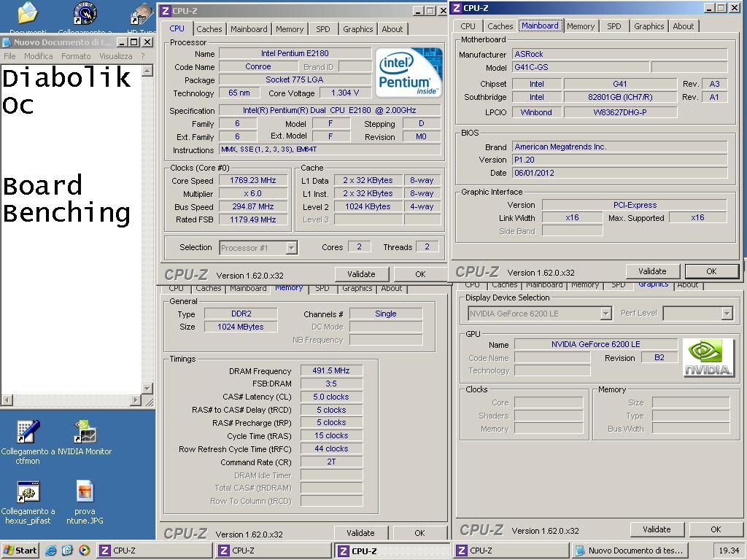Click the CPU-Z title icon of Mainboard window
Screen dimensions: 747x560
click(x=457, y=7)
